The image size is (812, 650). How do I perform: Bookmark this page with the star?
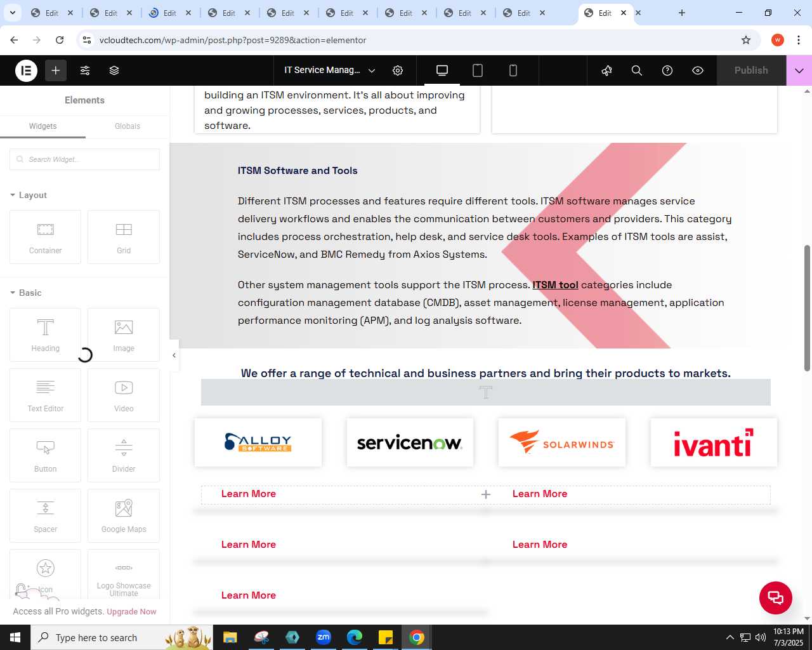click(746, 40)
